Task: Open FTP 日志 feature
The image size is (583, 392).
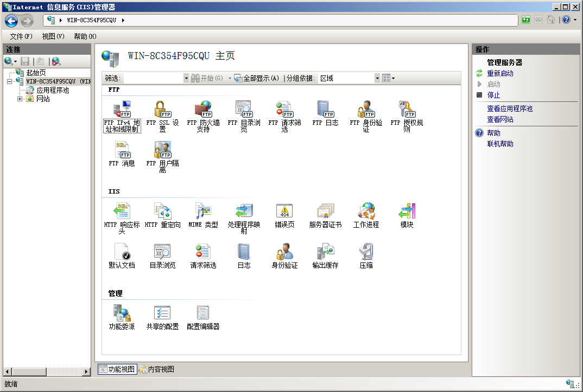Action: pyautogui.click(x=325, y=113)
